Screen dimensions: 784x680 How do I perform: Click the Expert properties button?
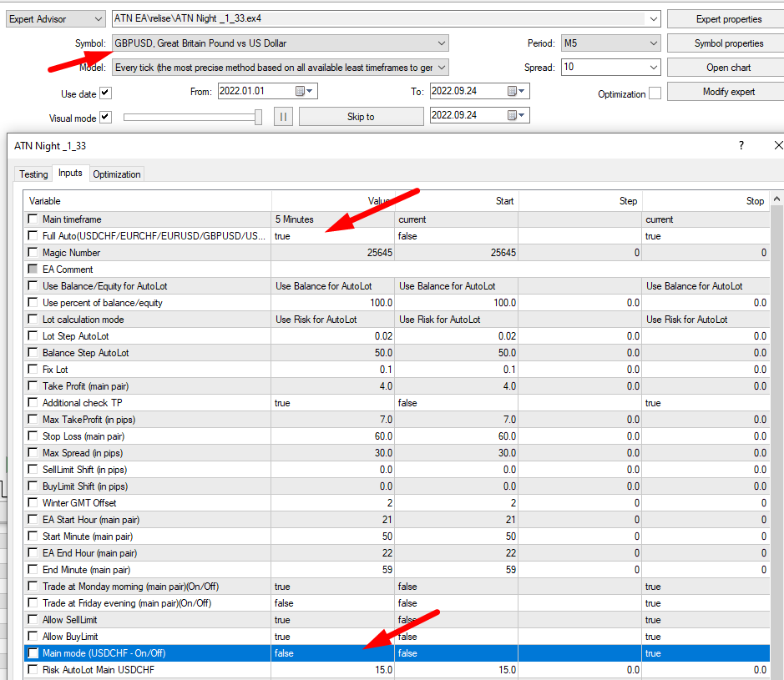(728, 19)
